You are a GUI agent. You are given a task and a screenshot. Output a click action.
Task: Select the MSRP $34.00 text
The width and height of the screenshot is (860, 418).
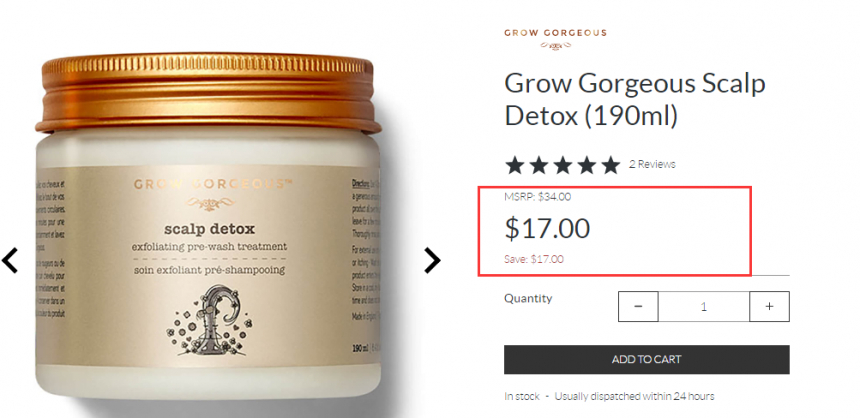click(538, 196)
